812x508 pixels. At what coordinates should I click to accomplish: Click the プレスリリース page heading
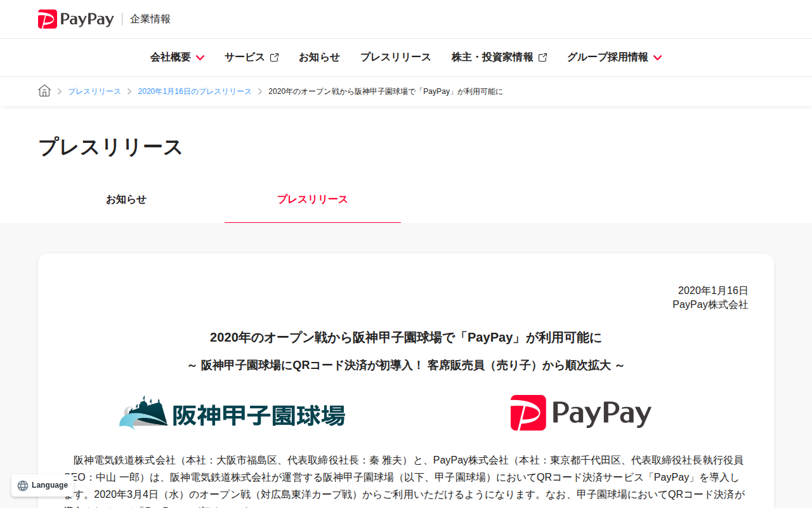[x=110, y=147]
